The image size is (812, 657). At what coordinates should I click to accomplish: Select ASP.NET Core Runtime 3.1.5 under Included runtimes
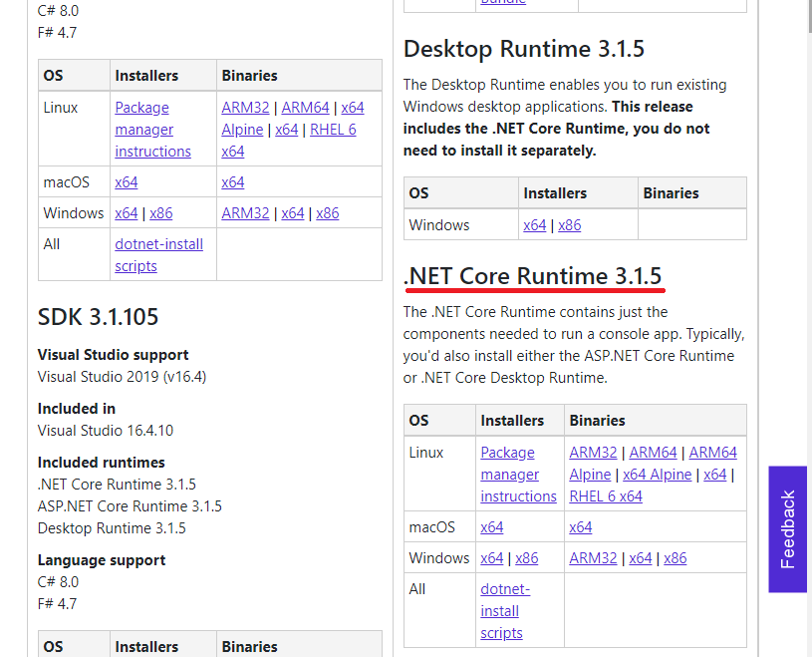(x=130, y=506)
